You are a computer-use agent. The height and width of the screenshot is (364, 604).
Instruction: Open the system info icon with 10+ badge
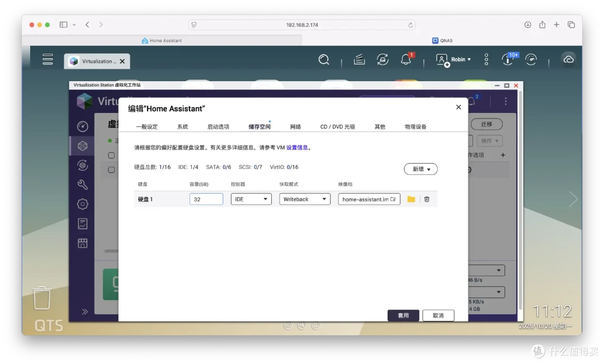(508, 59)
